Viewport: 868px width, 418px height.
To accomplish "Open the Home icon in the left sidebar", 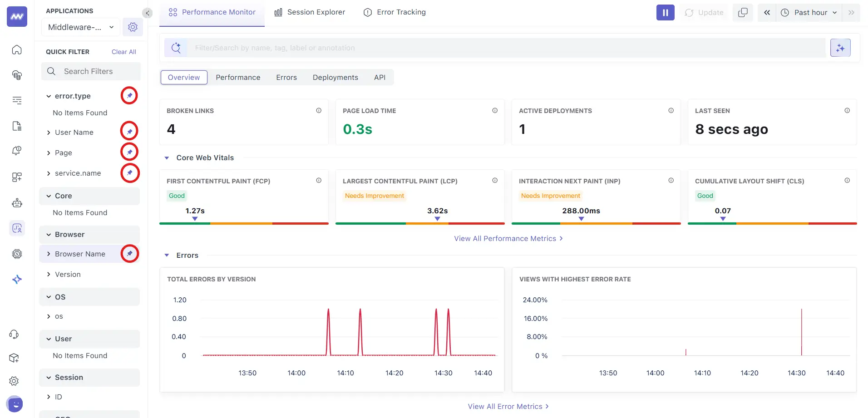I will click(17, 50).
